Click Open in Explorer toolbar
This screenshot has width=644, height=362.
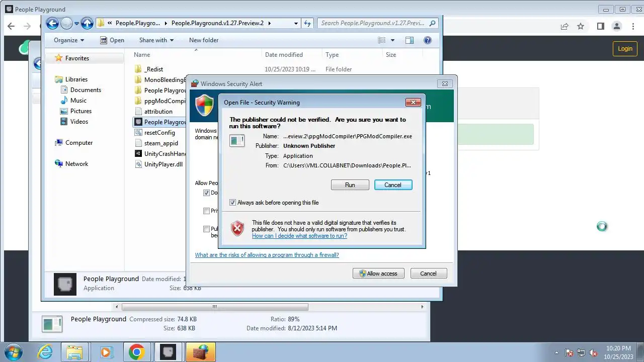(x=112, y=40)
